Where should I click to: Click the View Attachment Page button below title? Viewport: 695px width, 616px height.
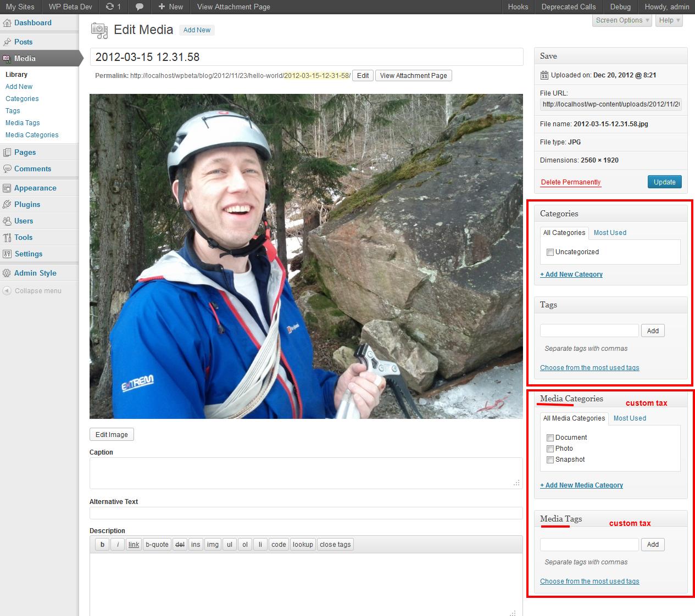click(x=414, y=76)
